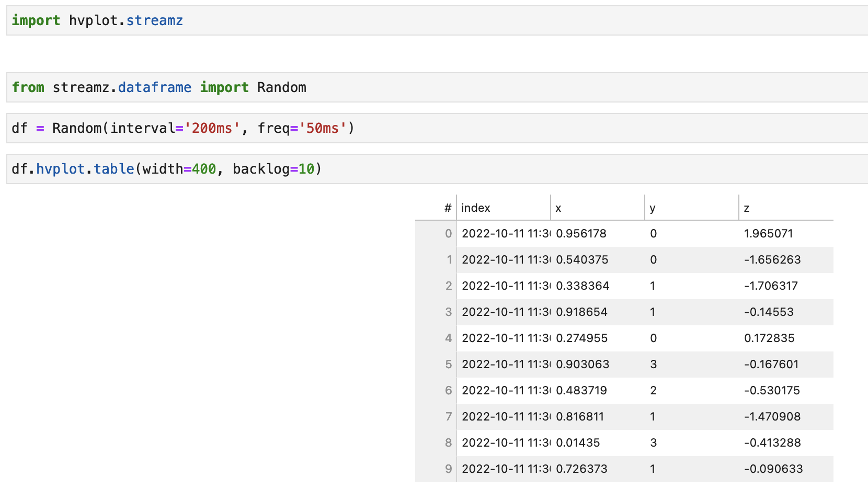Sort the table by the z column header

(x=747, y=208)
